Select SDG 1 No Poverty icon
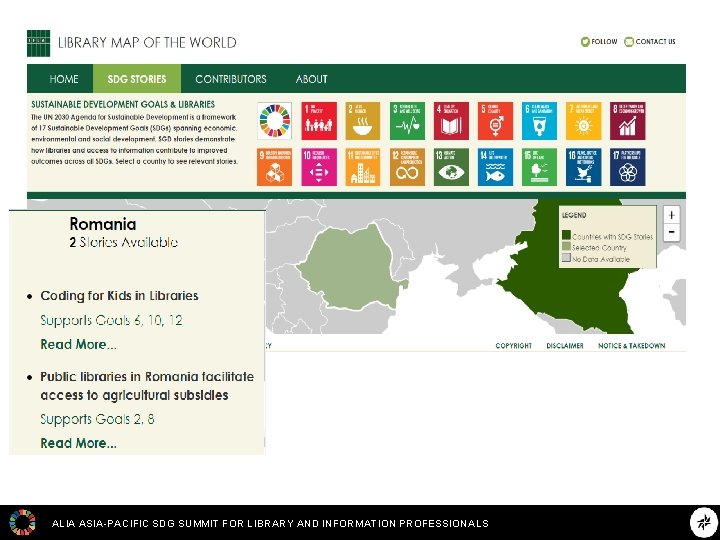 pyautogui.click(x=319, y=121)
